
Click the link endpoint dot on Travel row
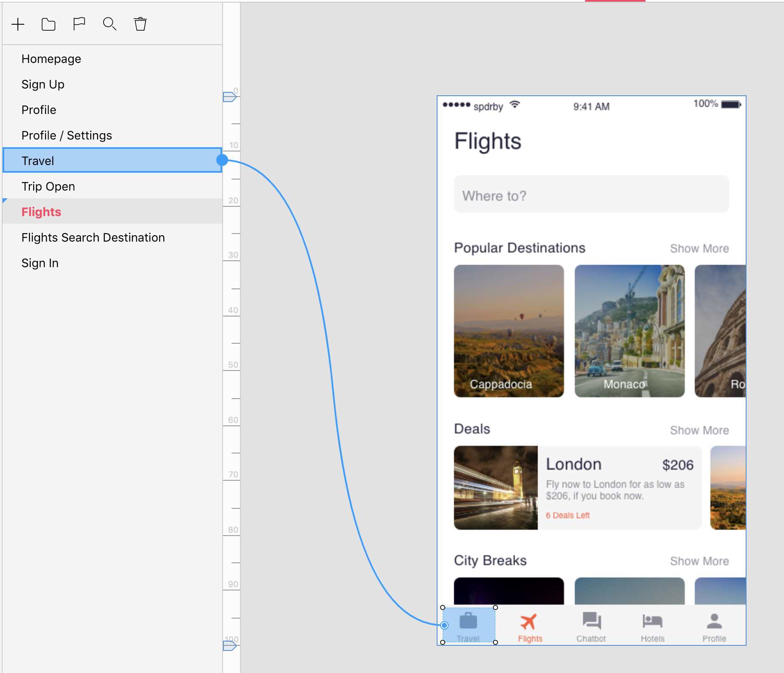click(222, 160)
